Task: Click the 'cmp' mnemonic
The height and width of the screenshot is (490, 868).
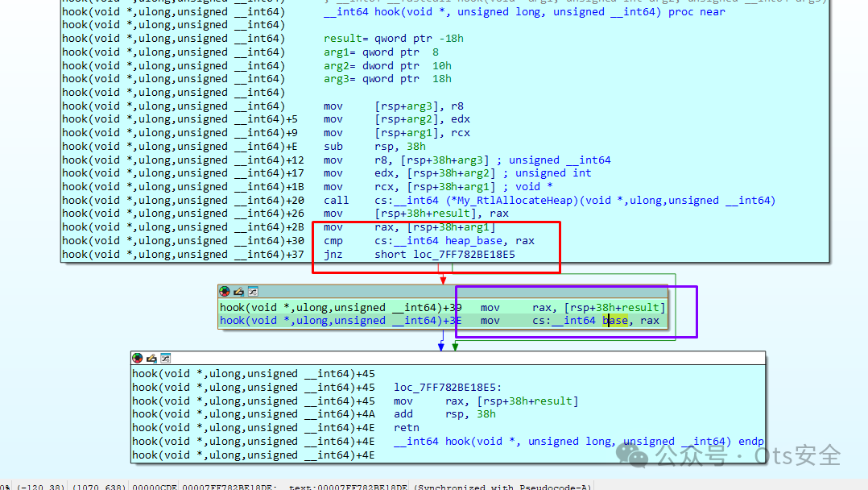Action: (333, 240)
